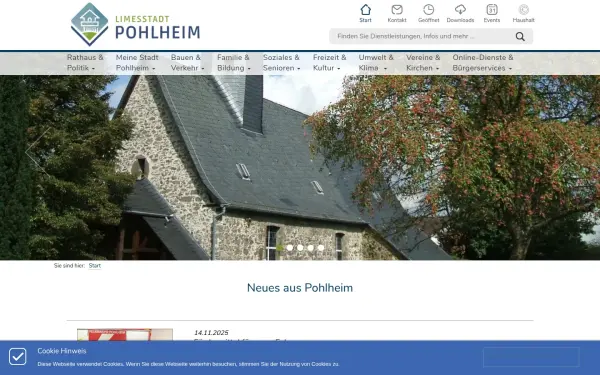
Task: Expand the Online-Dienste & Bürgerservices menu
Action: [483, 63]
